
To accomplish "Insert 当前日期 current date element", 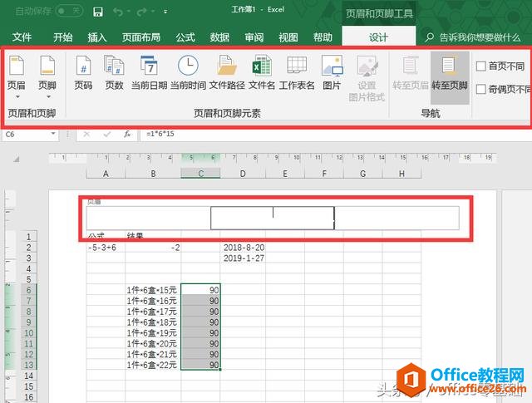I will point(149,72).
